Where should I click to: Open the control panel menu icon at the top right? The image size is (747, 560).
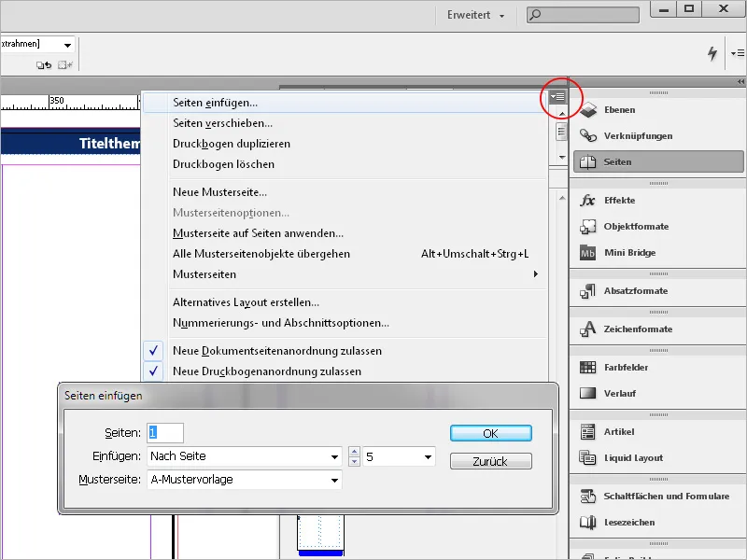point(738,53)
